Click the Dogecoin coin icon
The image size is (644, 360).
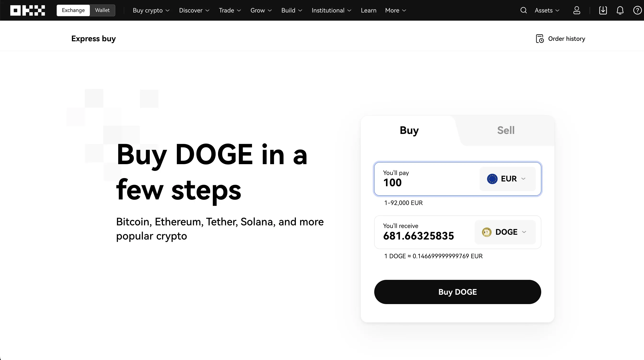[x=487, y=232]
